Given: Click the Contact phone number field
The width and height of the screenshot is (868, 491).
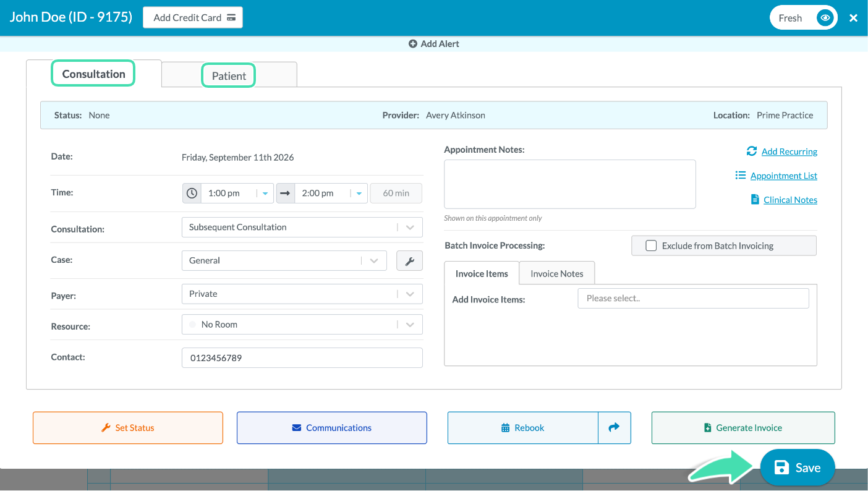Looking at the screenshot, I should coord(302,357).
